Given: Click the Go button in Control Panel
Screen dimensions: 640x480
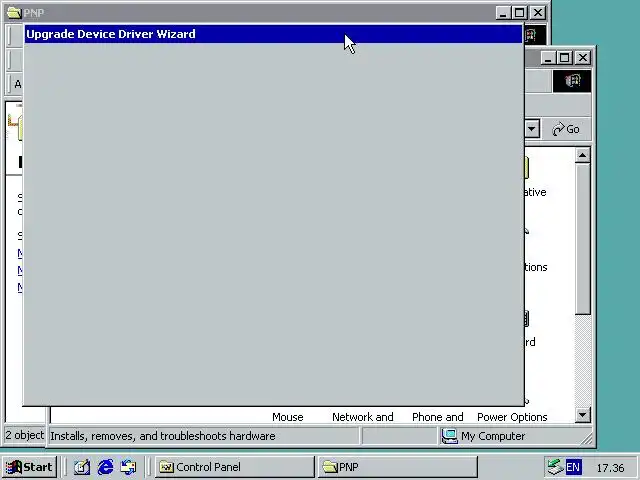Looking at the screenshot, I should click(566, 129).
